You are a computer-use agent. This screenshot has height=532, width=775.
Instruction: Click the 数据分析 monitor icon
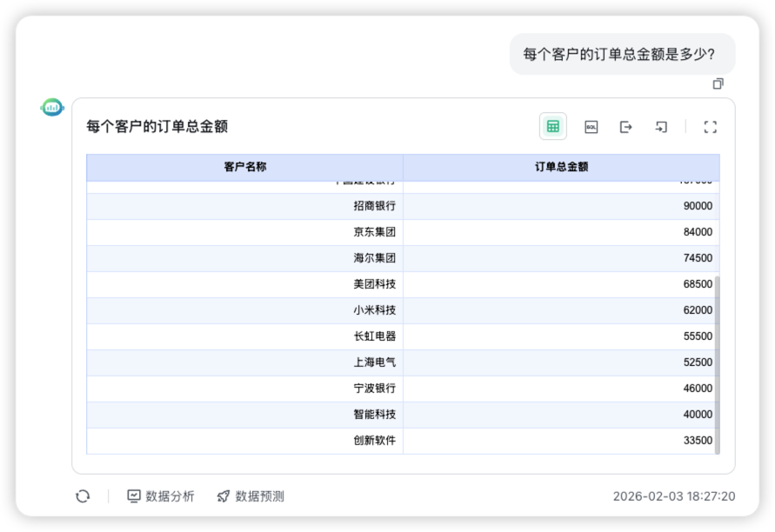pos(133,495)
